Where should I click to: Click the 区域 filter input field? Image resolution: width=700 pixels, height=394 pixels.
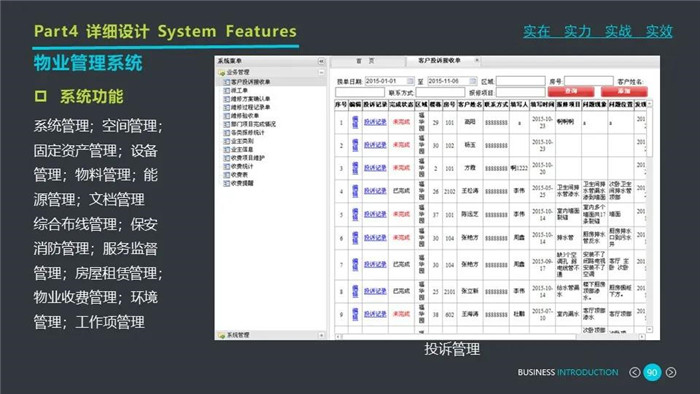[x=521, y=81]
